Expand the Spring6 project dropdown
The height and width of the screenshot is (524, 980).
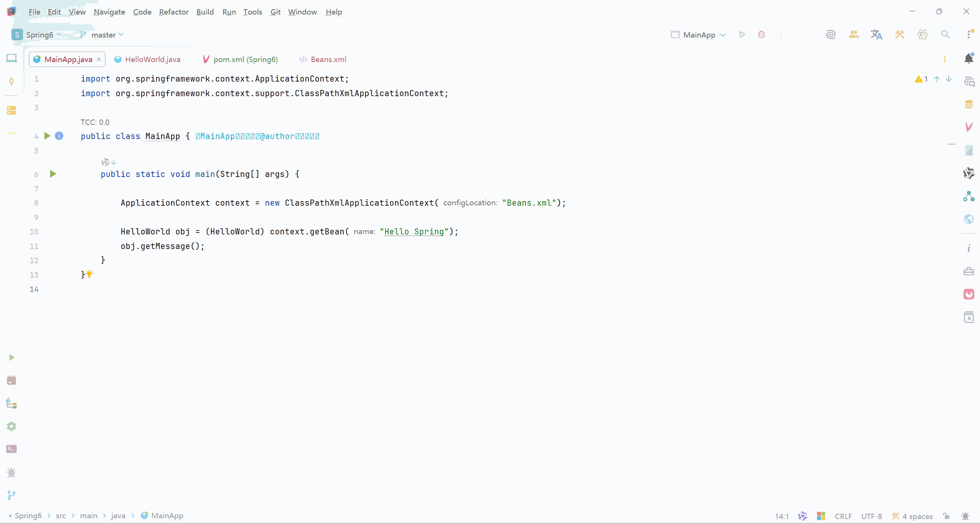coord(40,35)
